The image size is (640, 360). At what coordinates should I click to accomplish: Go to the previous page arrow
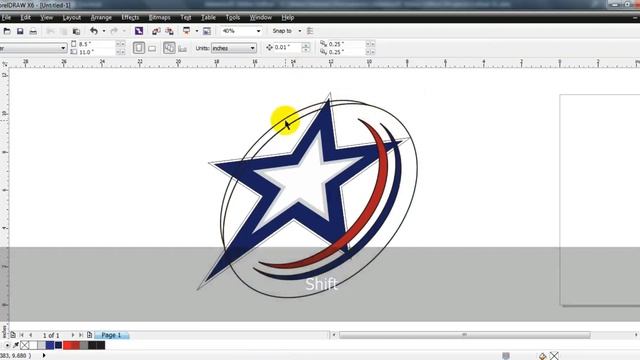(31, 335)
